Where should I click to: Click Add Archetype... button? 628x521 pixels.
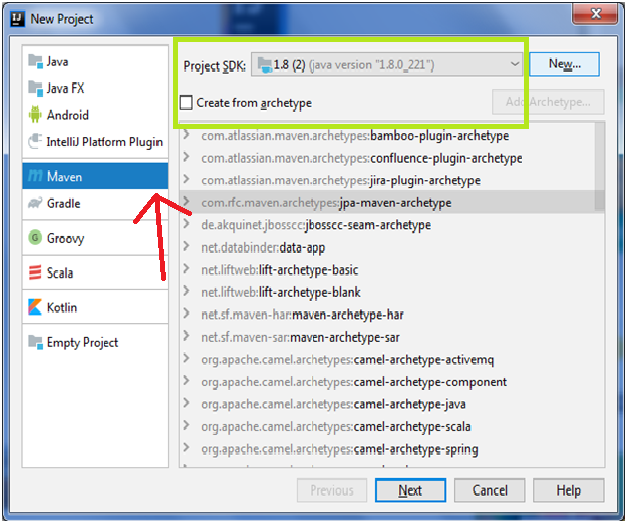(x=548, y=102)
